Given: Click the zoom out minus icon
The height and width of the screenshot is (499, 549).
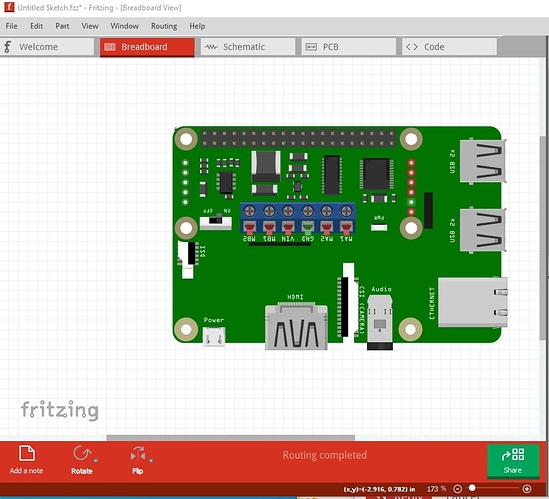Looking at the screenshot, I should (457, 489).
